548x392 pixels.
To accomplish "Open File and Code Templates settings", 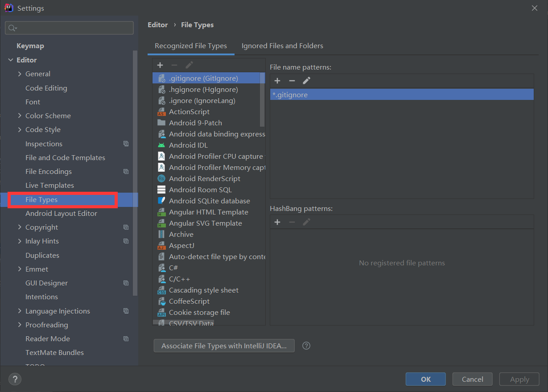I will click(x=65, y=158).
